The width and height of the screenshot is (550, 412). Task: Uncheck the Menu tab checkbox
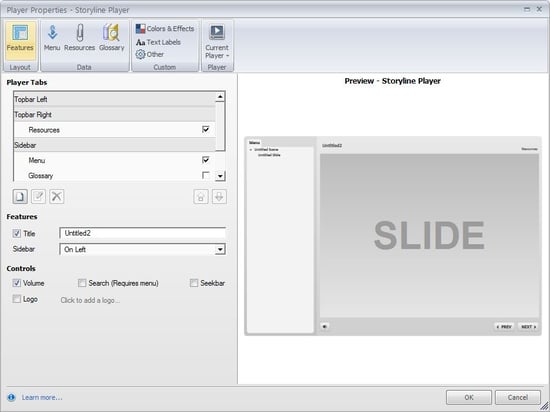(206, 160)
